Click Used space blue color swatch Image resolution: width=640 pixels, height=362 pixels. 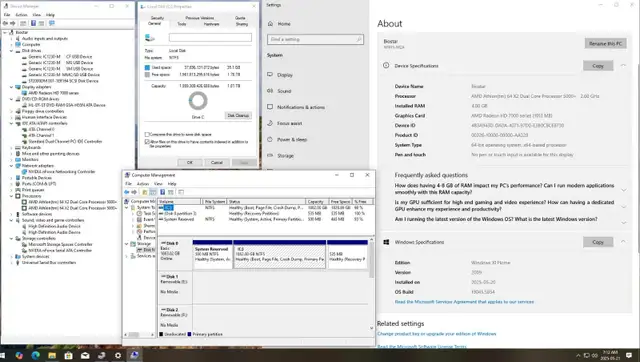pyautogui.click(x=147, y=67)
